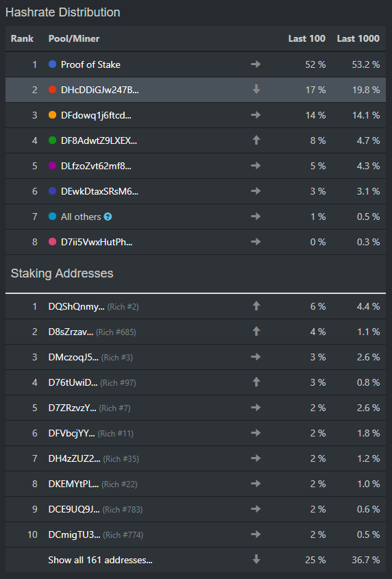The image size is (392, 579).
Task: Click the Rich #783 label
Action: pos(122,510)
